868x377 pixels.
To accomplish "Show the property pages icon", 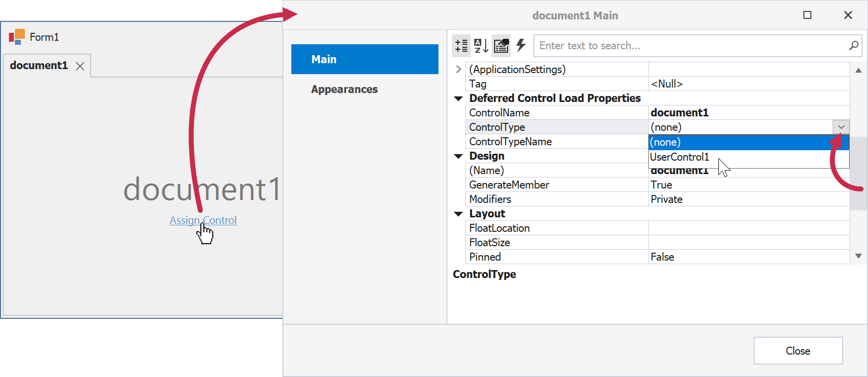I will [x=501, y=46].
